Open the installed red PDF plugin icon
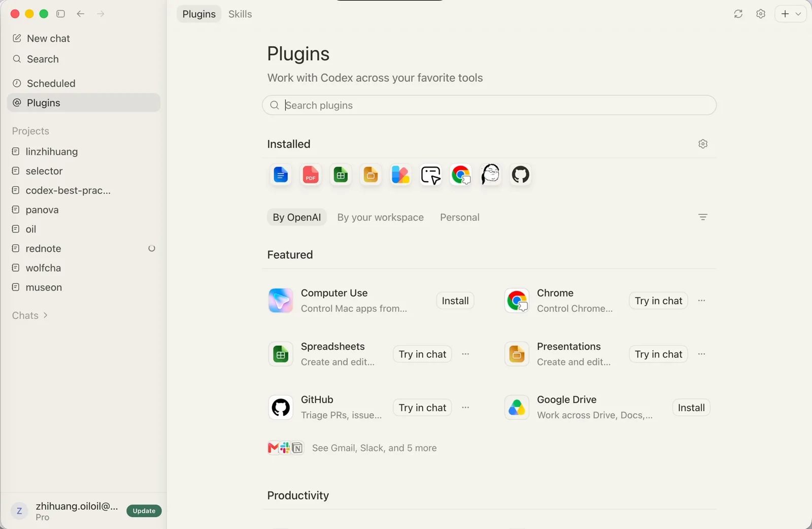 tap(311, 175)
